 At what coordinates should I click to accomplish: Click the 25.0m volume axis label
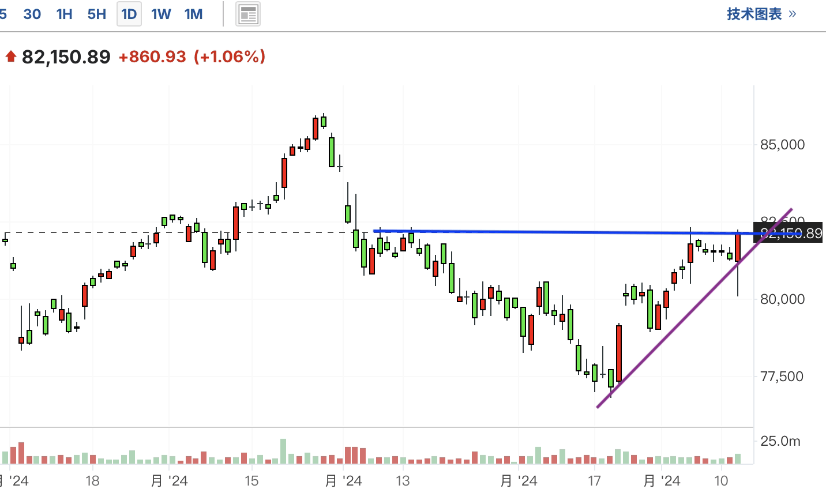pos(780,441)
